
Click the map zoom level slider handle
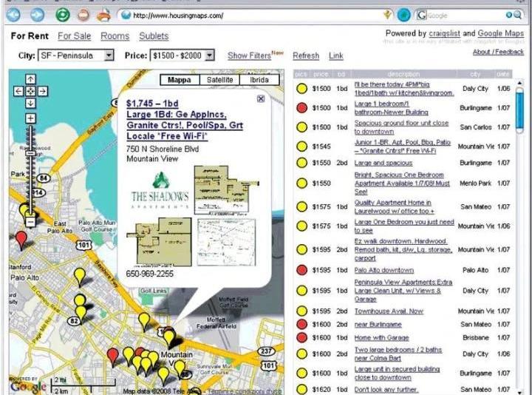click(x=30, y=154)
